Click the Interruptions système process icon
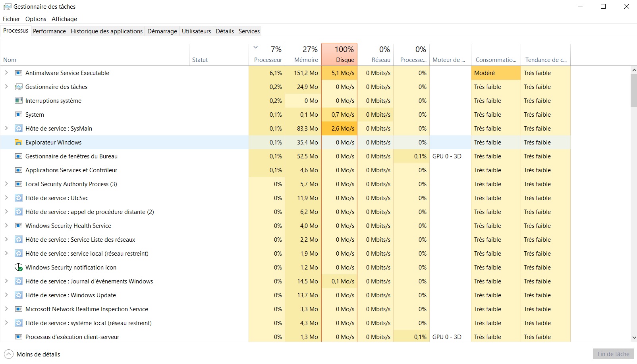Image resolution: width=637 pixels, height=364 pixels. pyautogui.click(x=18, y=101)
